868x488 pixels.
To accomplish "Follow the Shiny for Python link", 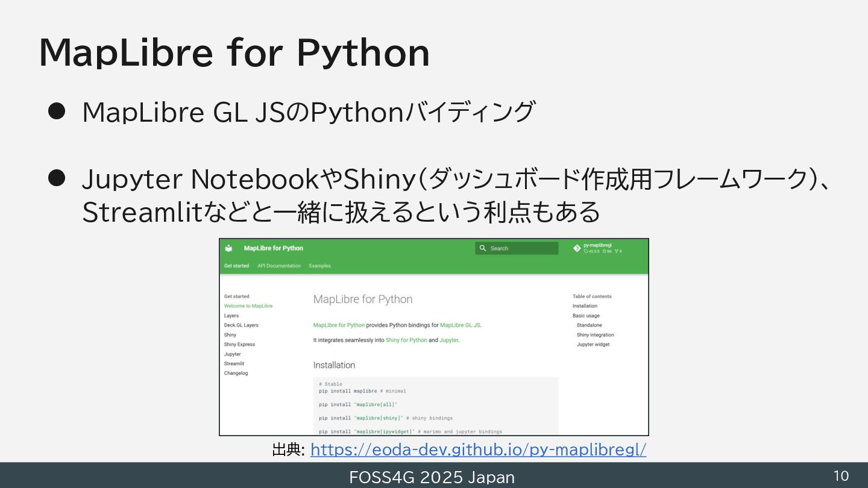I will [406, 340].
